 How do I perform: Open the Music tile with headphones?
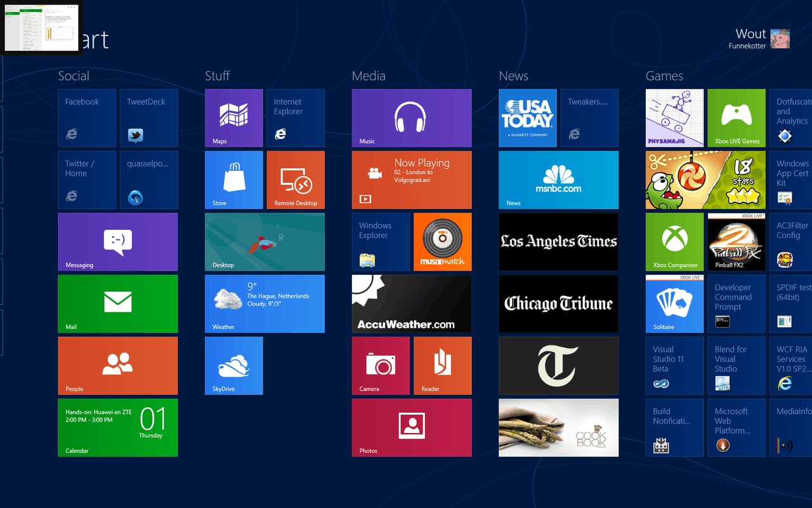[412, 118]
